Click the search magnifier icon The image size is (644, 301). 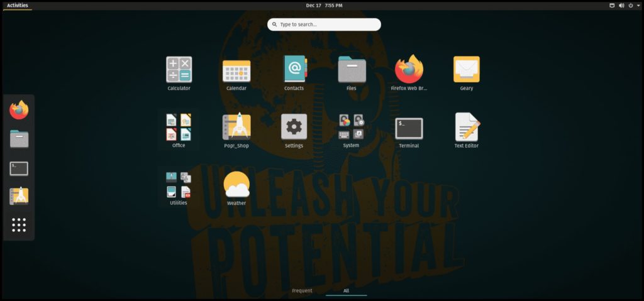tap(274, 25)
